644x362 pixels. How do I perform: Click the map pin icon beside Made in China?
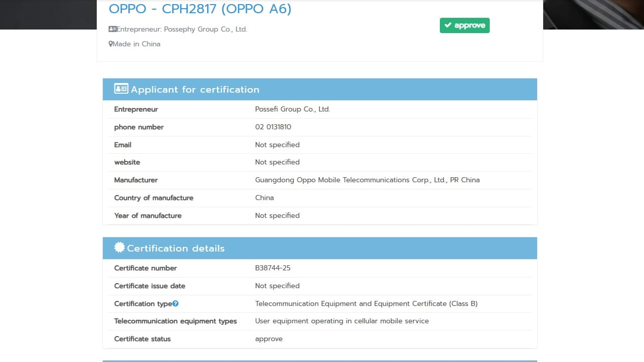(x=110, y=44)
